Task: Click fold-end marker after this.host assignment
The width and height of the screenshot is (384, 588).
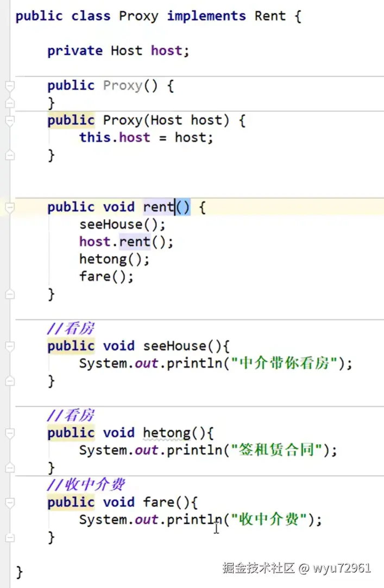Action: 10,155
